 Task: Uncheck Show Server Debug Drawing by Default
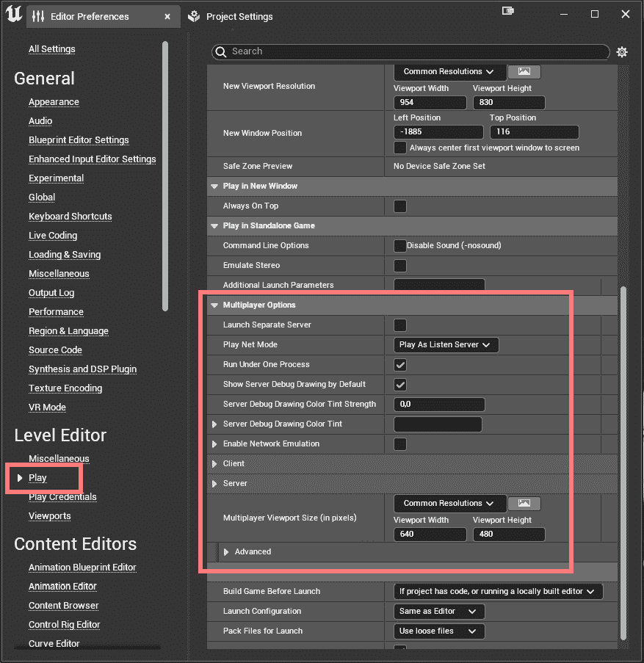[x=400, y=385]
